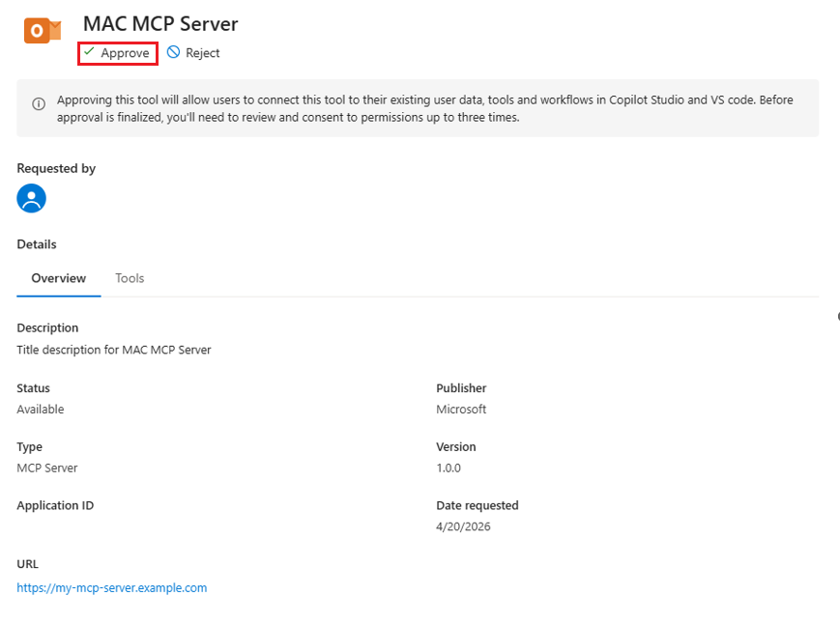Click the version value '1.0.0'
Screen dimensions: 840x624
click(449, 468)
